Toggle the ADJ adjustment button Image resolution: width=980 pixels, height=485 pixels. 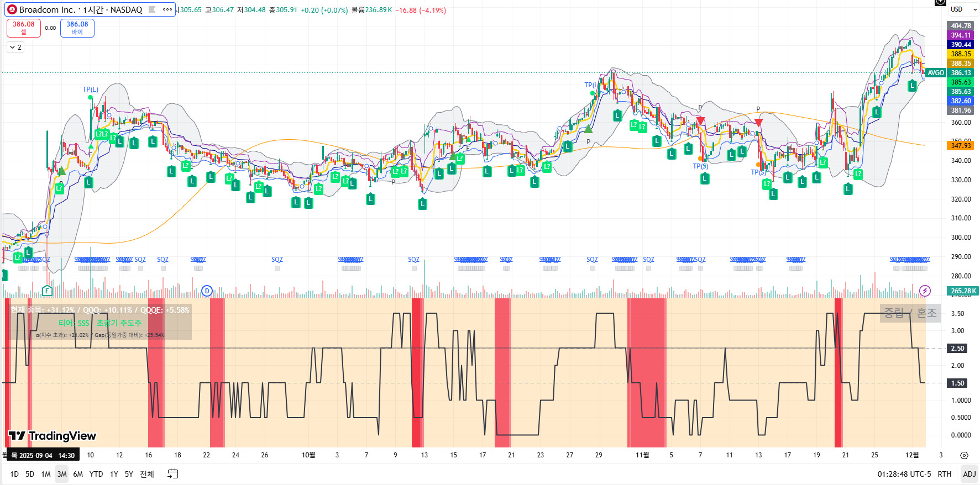(969, 474)
